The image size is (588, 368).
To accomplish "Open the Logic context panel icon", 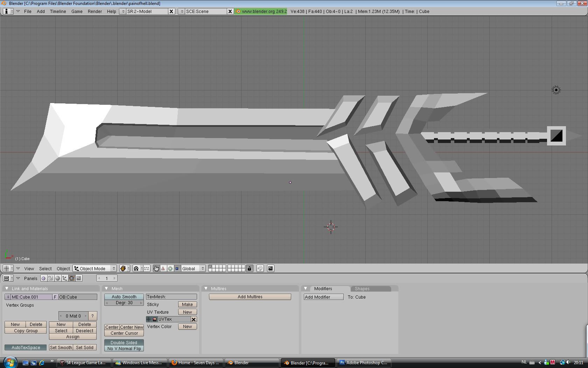I will [x=43, y=278].
